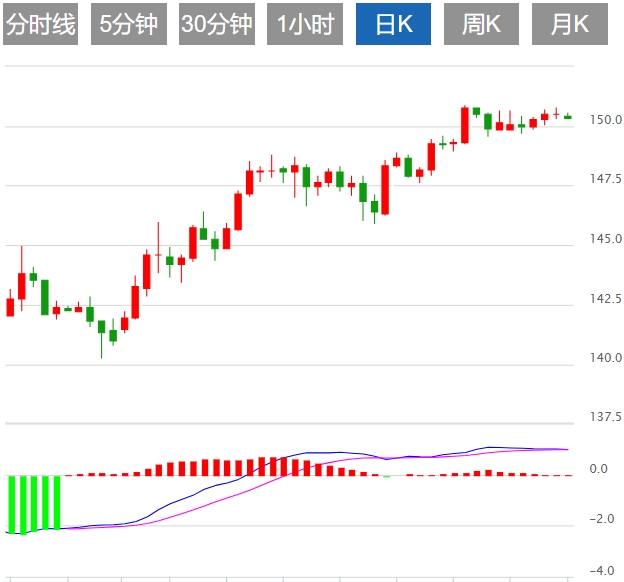Select the 147.5 price axis label

tap(604, 179)
